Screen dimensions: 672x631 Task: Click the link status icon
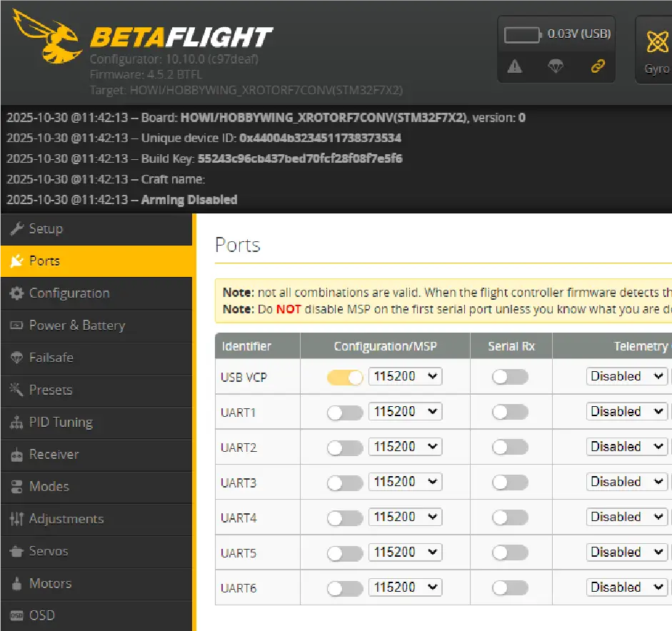598,66
